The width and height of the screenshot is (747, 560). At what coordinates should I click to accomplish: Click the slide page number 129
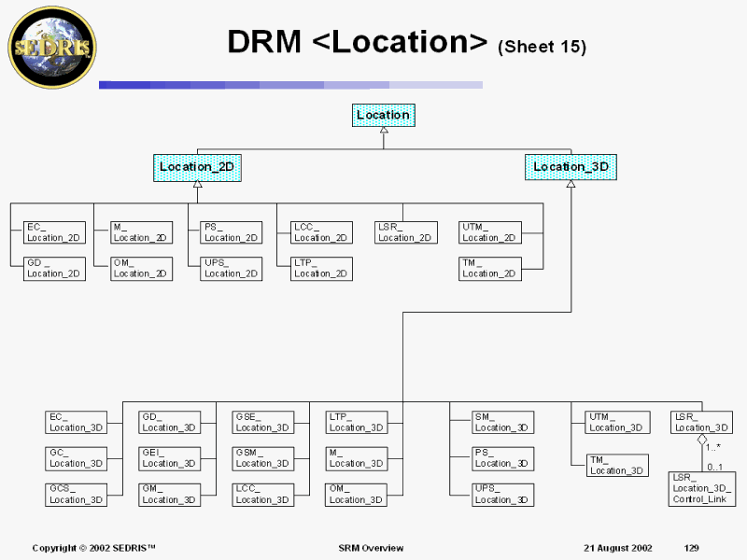pos(691,548)
